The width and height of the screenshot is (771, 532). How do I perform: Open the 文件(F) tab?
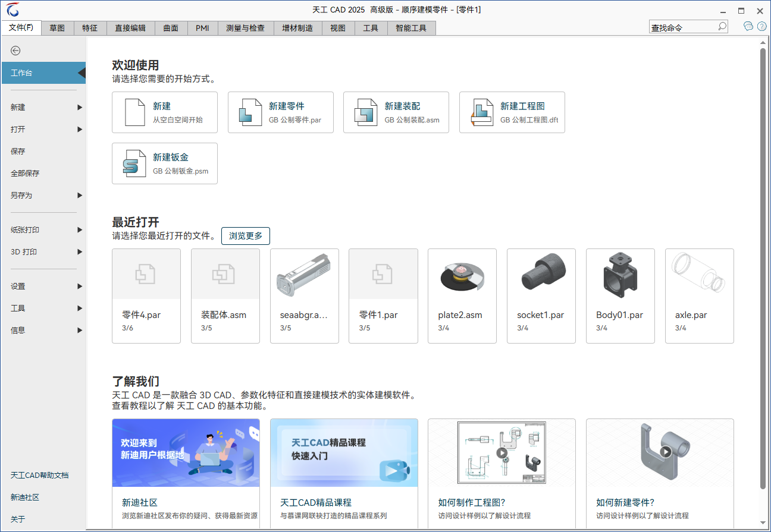pos(21,28)
